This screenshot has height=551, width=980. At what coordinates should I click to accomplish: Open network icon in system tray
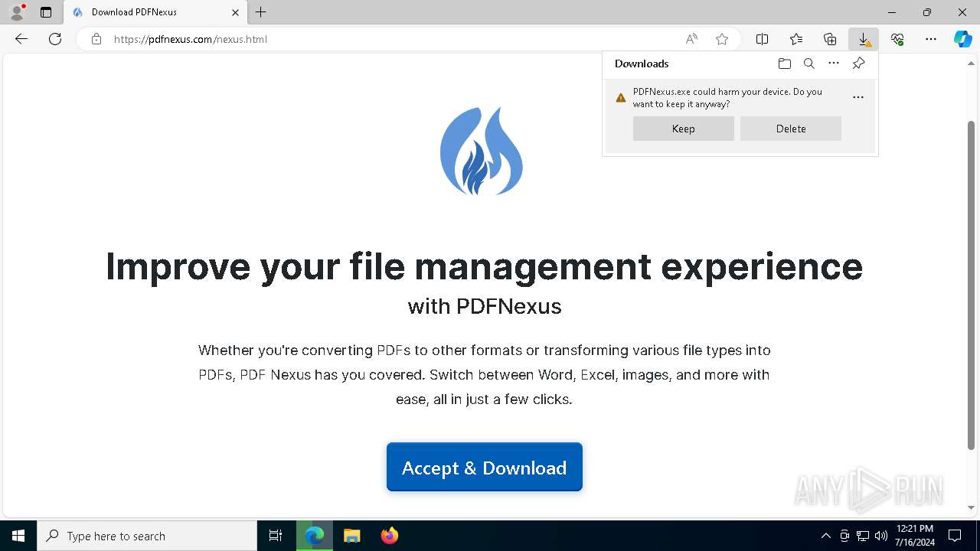tap(863, 536)
